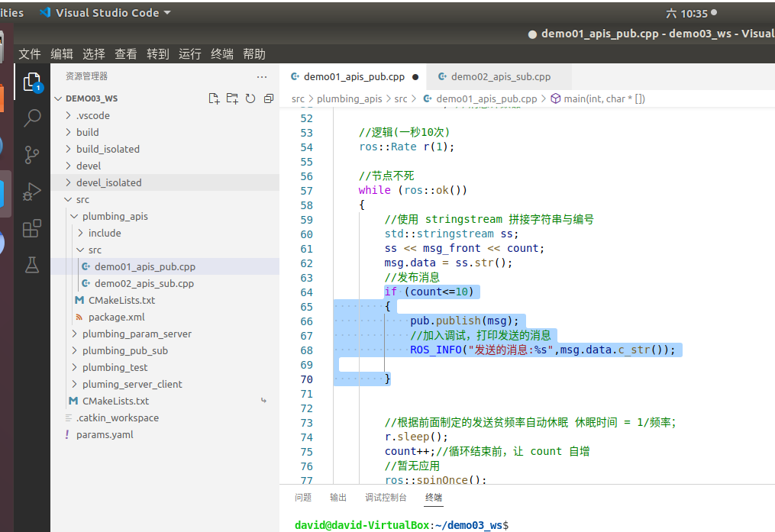The width and height of the screenshot is (775, 532).
Task: Open the Search panel in the activity bar
Action: 31,117
